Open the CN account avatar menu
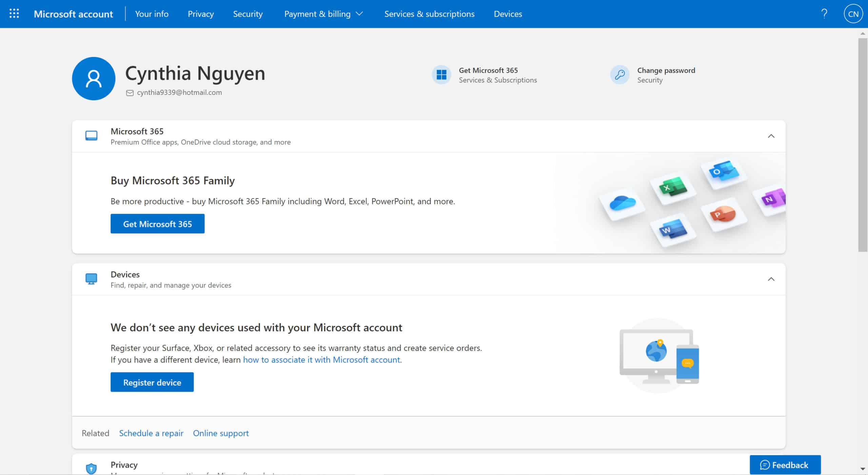Screen dimensions: 868x475 point(853,14)
